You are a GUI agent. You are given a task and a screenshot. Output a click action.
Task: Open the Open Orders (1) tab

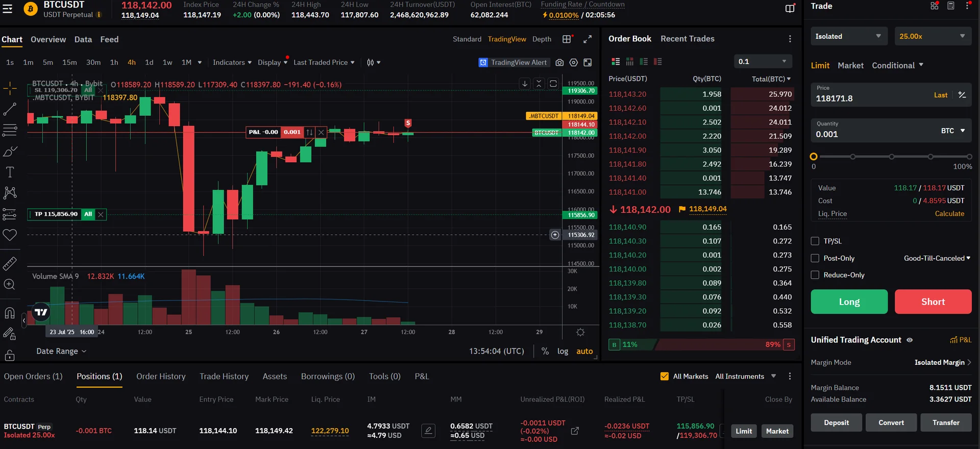click(x=33, y=377)
